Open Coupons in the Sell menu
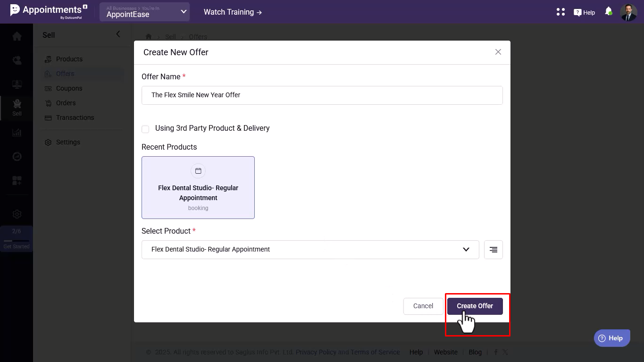644x362 pixels. click(69, 88)
